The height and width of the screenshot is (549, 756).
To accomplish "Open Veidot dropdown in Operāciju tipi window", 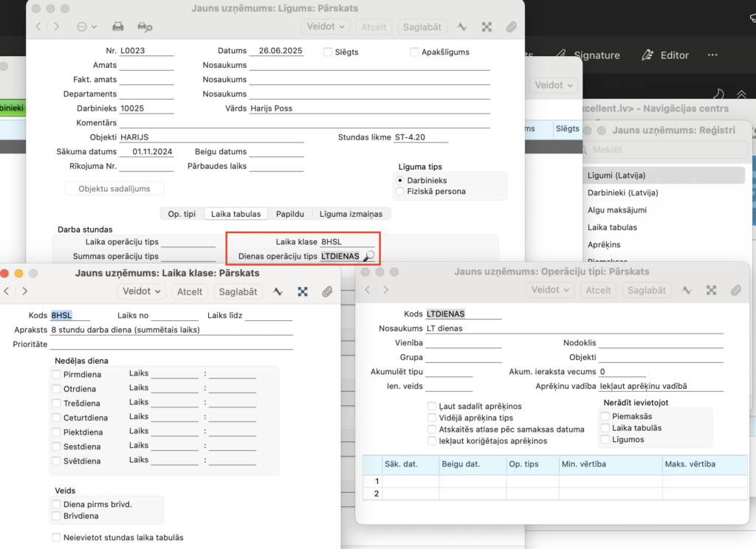I will click(550, 290).
